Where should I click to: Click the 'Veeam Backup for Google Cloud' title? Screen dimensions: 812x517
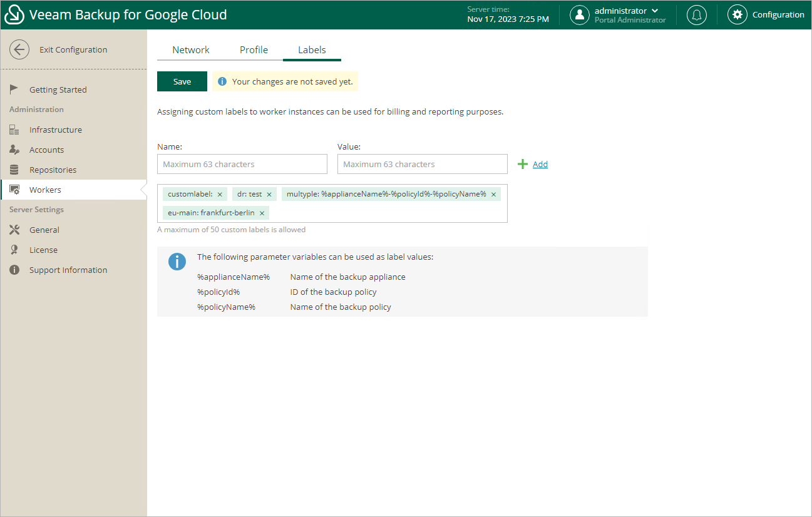tap(128, 15)
